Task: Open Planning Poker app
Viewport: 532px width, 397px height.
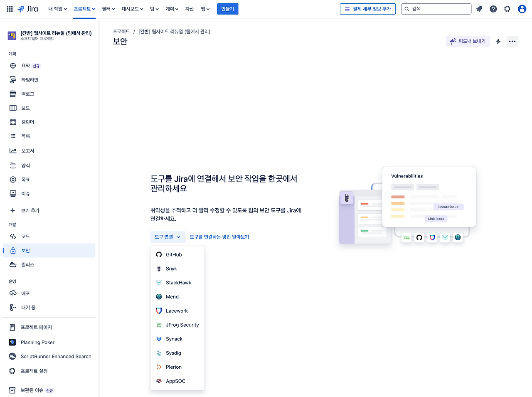Action: pyautogui.click(x=49, y=343)
